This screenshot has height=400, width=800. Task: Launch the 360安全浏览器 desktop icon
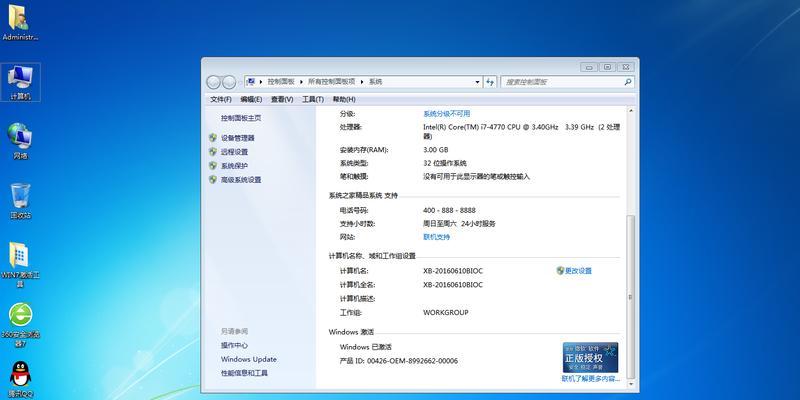[20, 325]
